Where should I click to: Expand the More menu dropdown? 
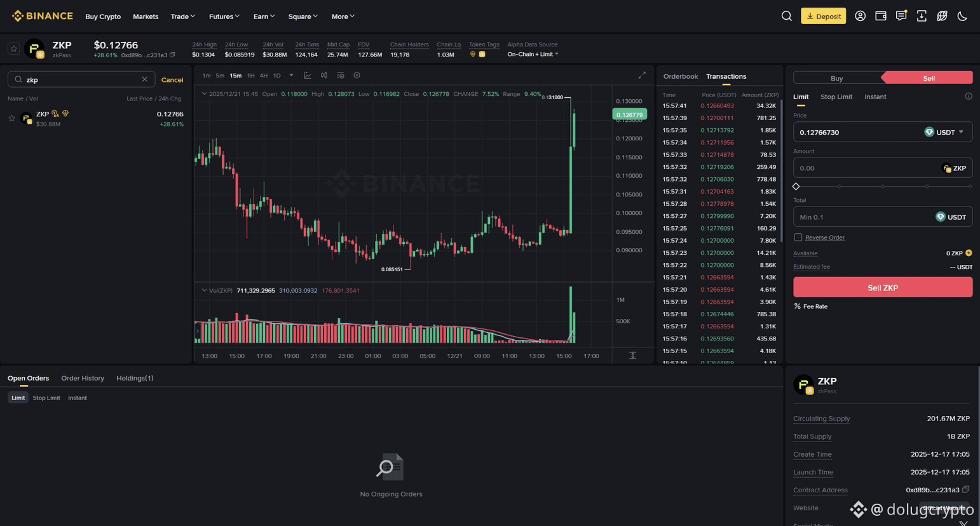(x=343, y=17)
